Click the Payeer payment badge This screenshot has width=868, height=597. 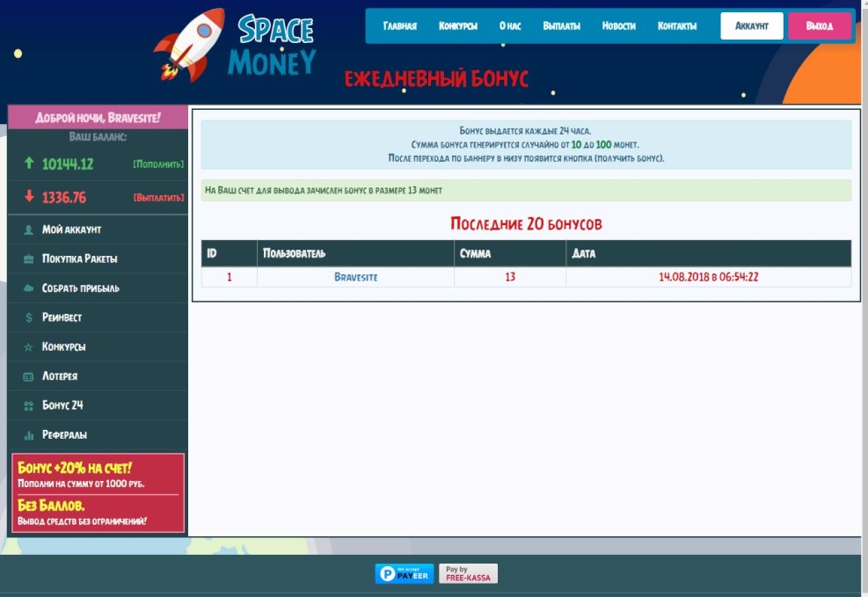click(x=405, y=573)
